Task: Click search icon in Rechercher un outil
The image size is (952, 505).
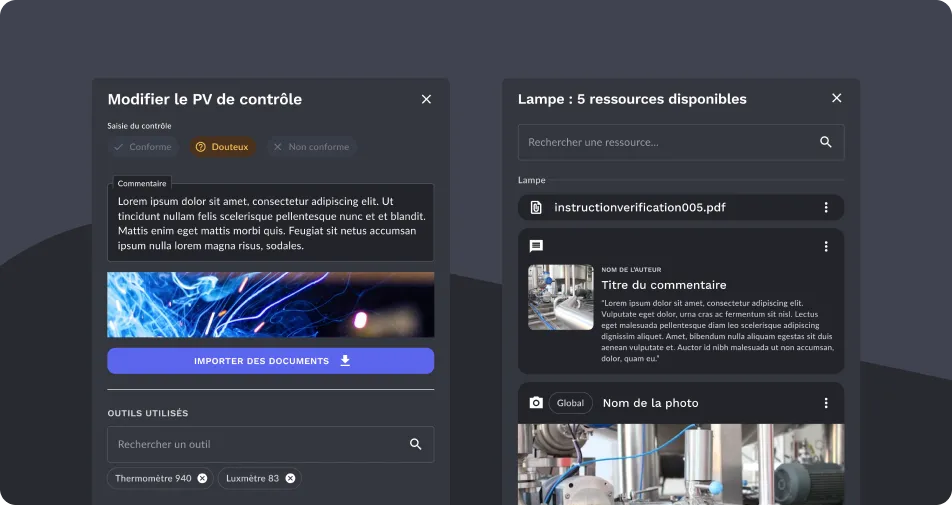Action: (x=415, y=444)
